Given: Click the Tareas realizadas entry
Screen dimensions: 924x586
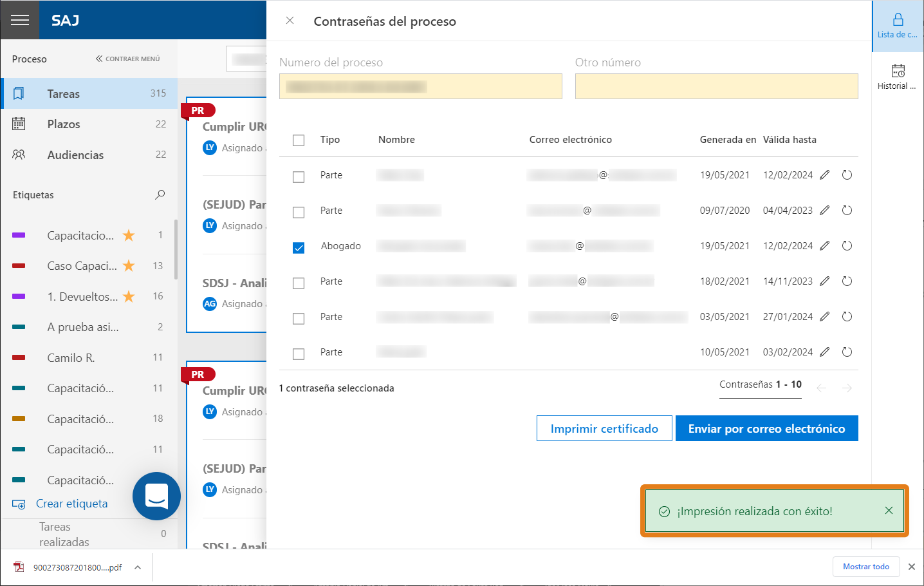Looking at the screenshot, I should click(x=64, y=534).
